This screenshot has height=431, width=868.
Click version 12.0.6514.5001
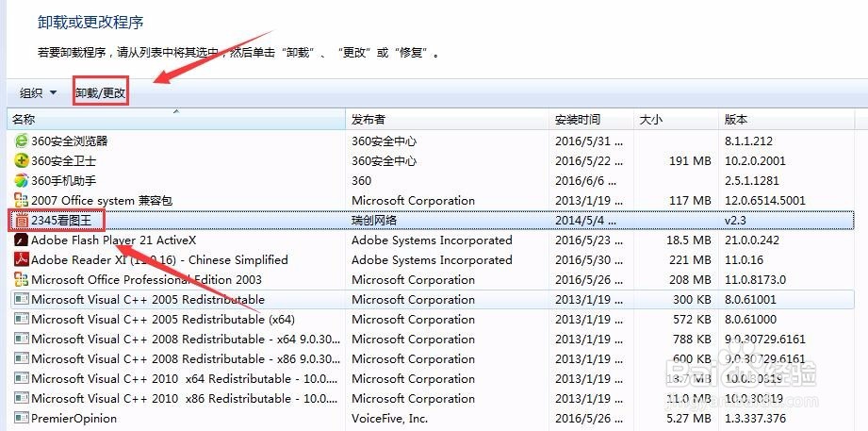pyautogui.click(x=765, y=201)
